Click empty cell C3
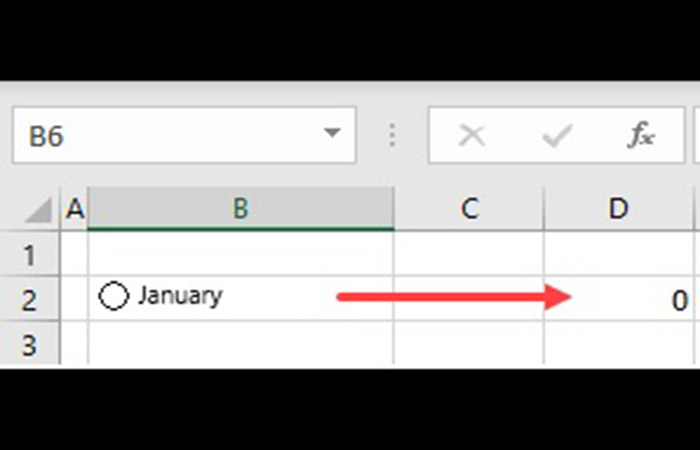The height and width of the screenshot is (450, 700). coord(469,345)
